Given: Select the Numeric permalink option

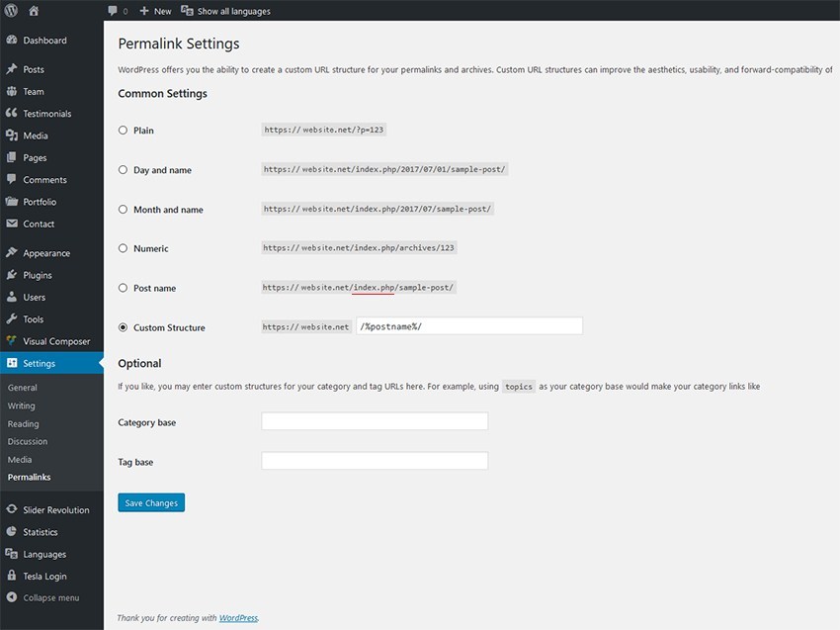Looking at the screenshot, I should tap(123, 247).
